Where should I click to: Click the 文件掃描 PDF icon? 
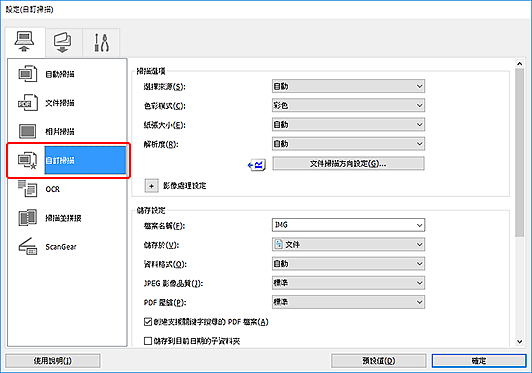tap(27, 102)
